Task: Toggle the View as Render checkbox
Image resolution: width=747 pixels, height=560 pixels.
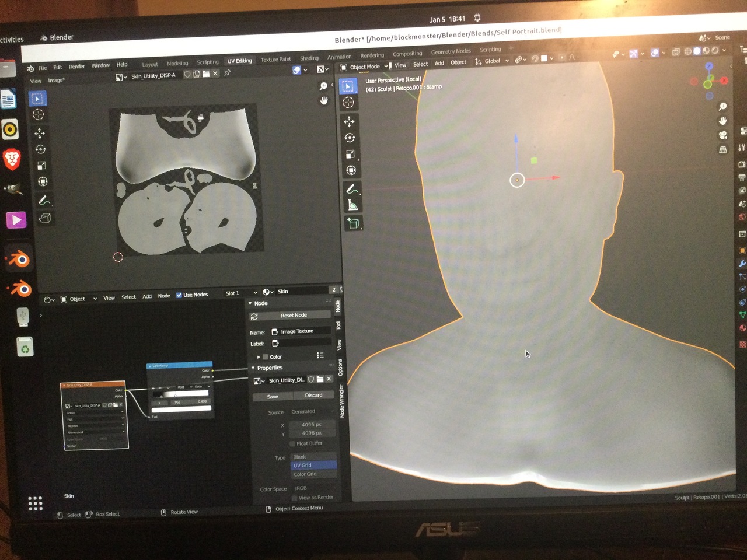Action: pyautogui.click(x=295, y=498)
